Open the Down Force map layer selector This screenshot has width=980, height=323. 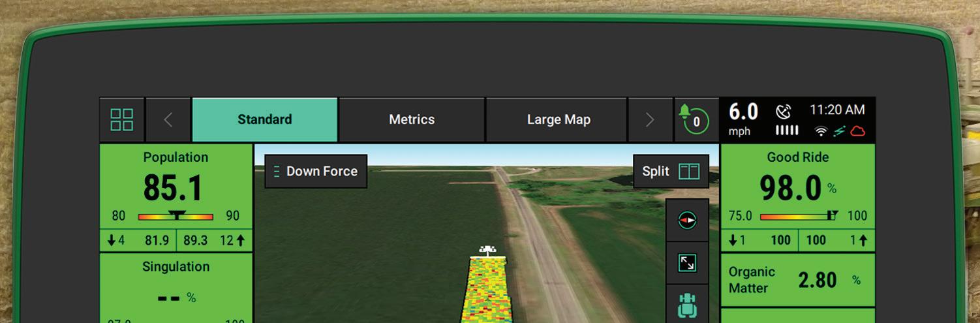pyautogui.click(x=316, y=172)
